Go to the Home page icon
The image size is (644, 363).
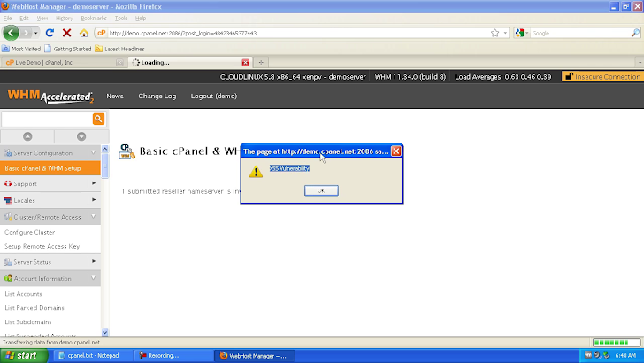84,33
